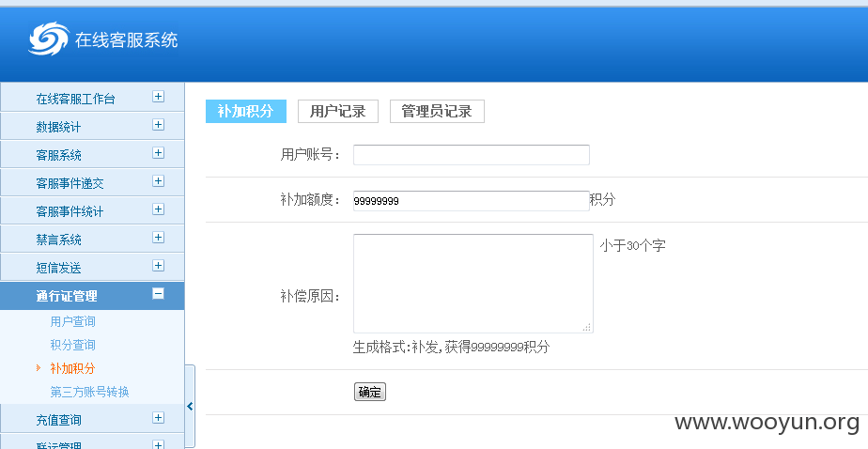Open 第三方账号转换 in the sidebar
The image size is (868, 449).
[x=89, y=392]
